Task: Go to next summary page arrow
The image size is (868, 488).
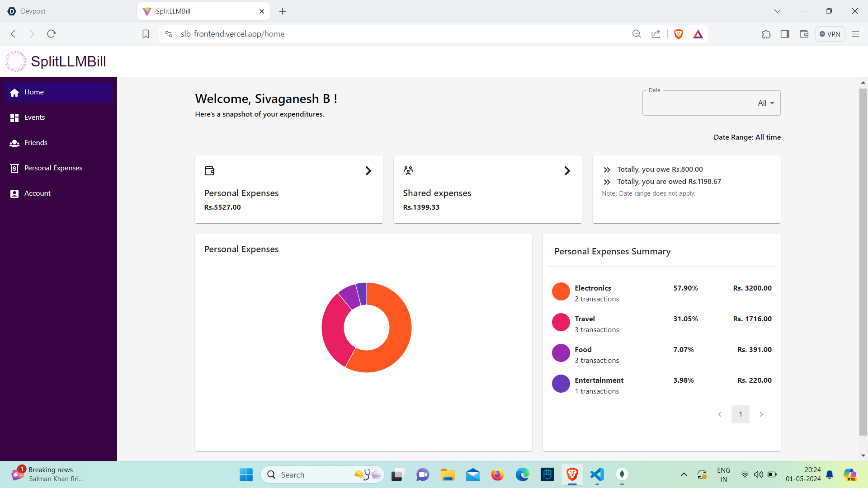Action: (x=761, y=414)
